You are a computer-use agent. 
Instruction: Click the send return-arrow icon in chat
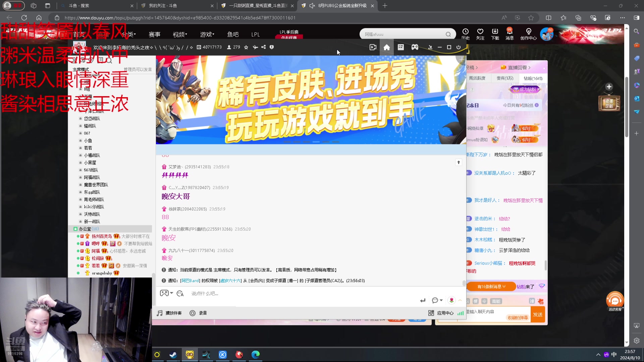[423, 301]
